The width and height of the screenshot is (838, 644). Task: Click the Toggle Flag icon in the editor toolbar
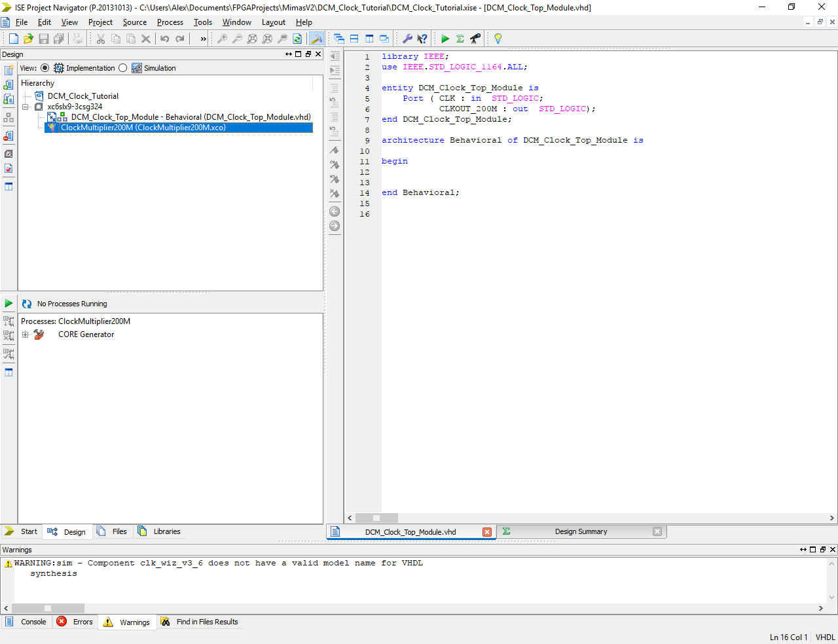tap(335, 151)
